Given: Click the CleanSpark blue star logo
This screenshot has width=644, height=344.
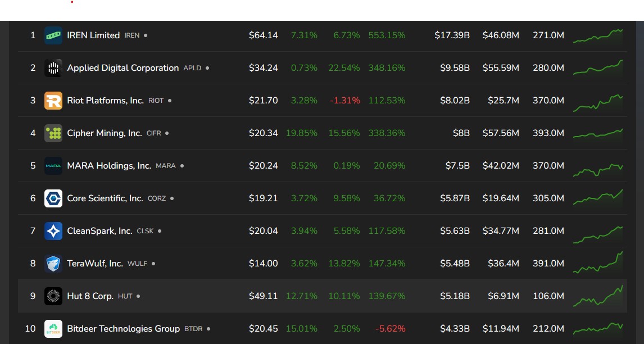Looking at the screenshot, I should coord(53,231).
